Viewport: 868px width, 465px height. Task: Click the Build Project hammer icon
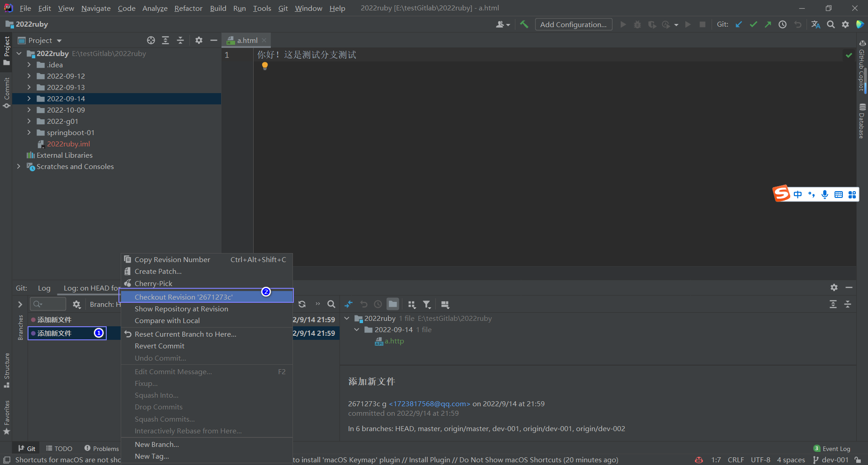[x=524, y=24]
